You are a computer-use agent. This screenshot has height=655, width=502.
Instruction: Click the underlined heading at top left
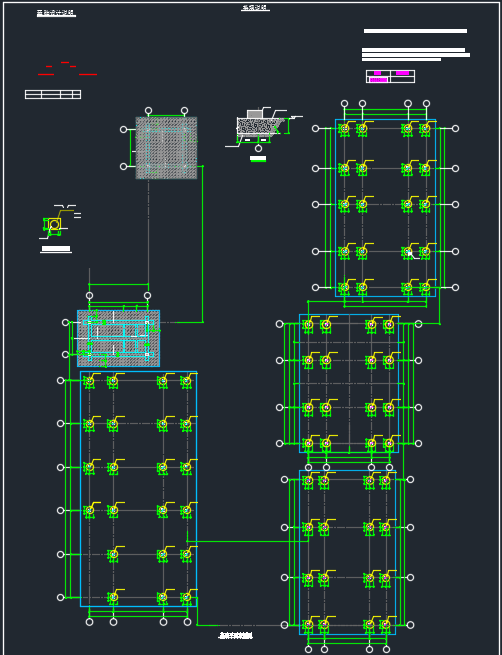click(56, 13)
